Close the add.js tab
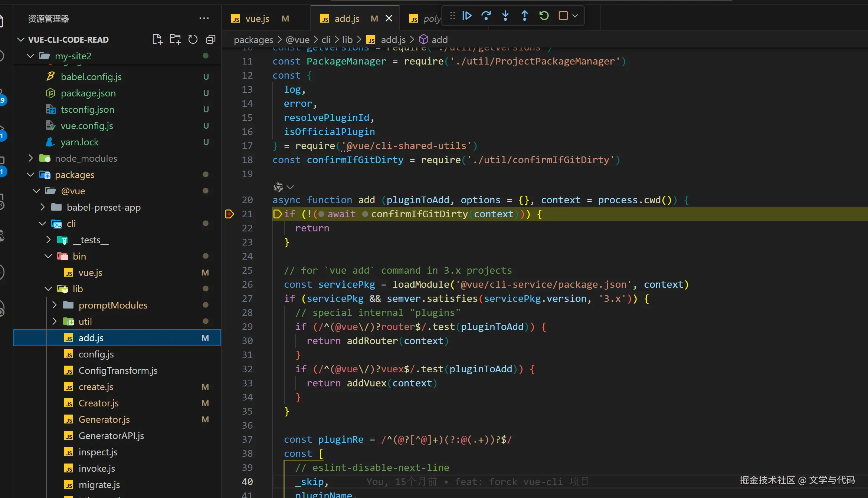 (x=389, y=19)
